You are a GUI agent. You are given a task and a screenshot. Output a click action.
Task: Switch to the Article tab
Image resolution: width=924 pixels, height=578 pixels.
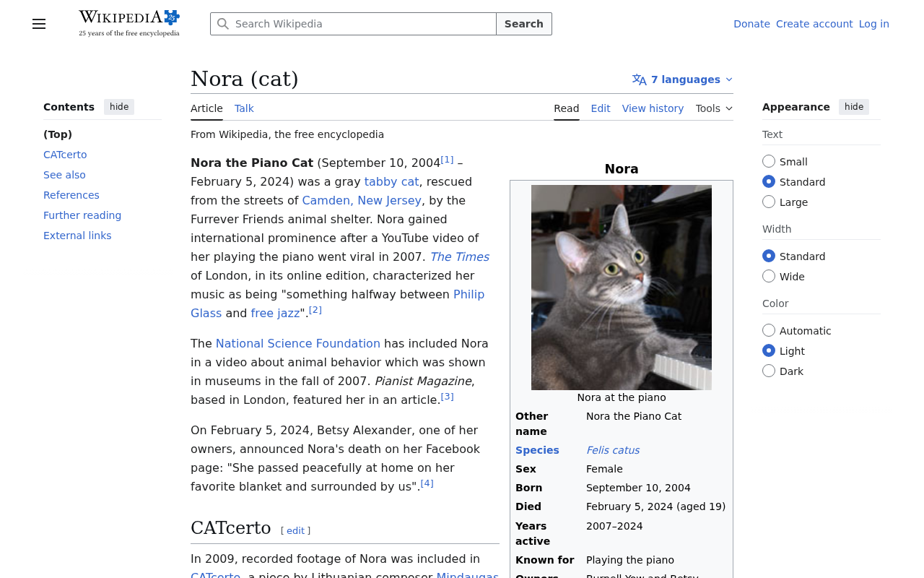coord(206,108)
